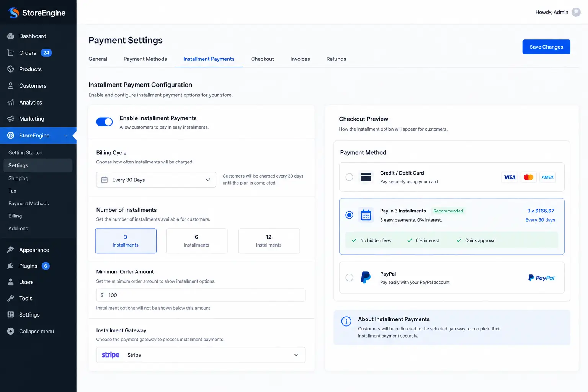
Task: Click the admin avatar icon
Action: click(576, 12)
